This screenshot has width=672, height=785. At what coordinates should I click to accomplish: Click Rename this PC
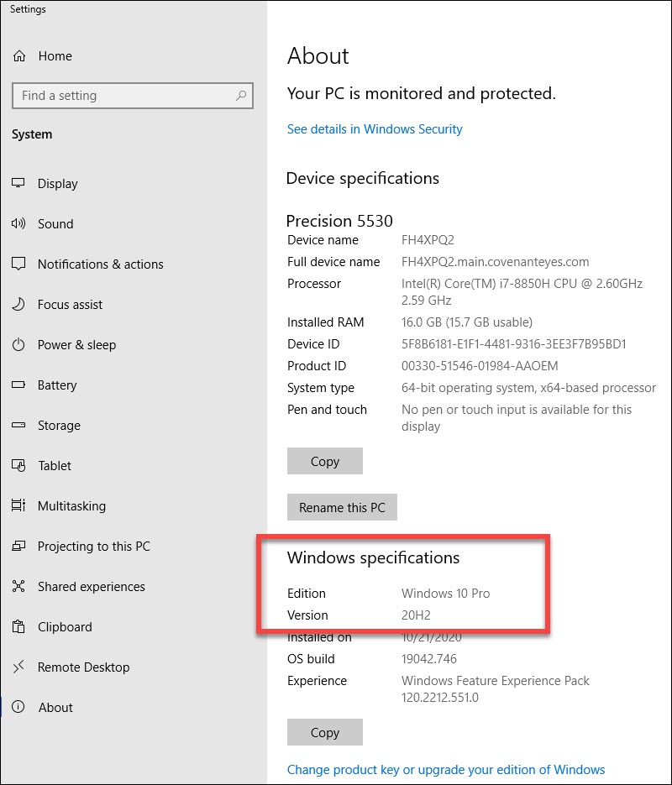click(342, 507)
